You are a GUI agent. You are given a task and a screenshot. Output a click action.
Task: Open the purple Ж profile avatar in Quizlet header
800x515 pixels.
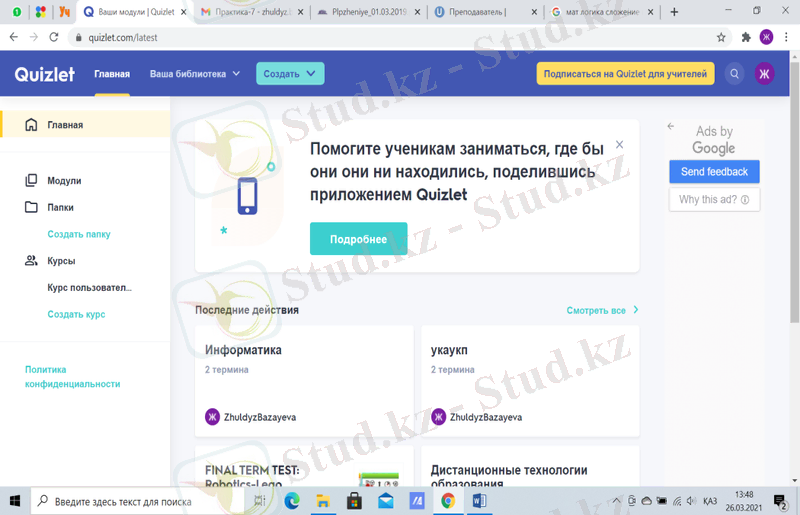point(764,74)
